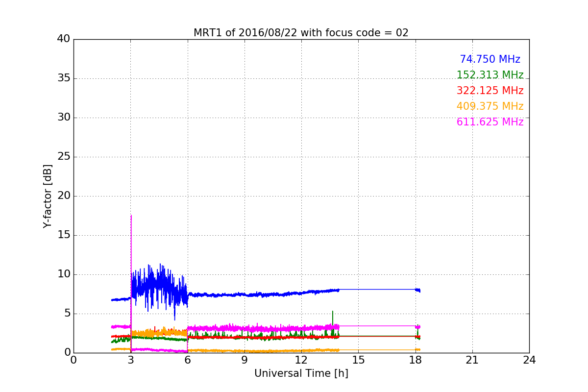Select the 611.625 MHz legend label

(490, 122)
